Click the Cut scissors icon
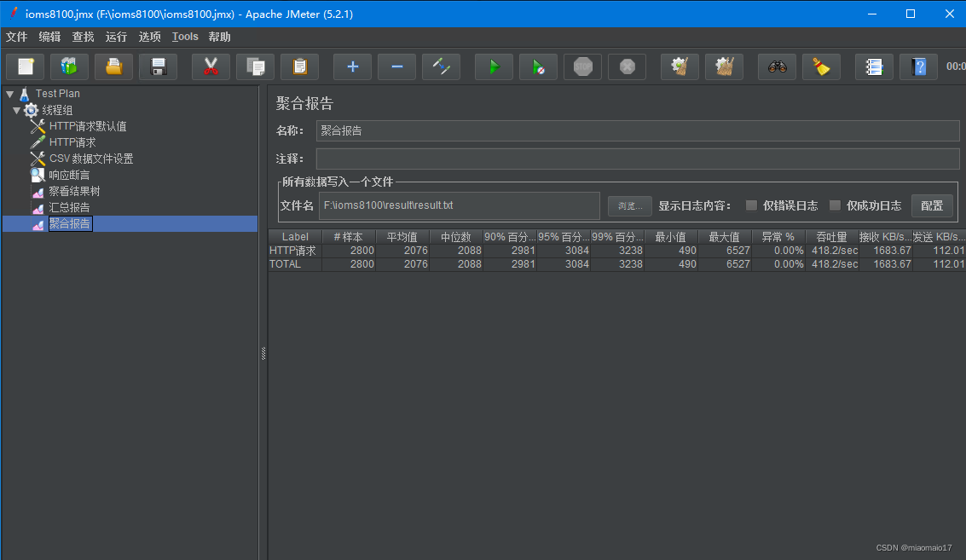The width and height of the screenshot is (966, 560). [211, 66]
